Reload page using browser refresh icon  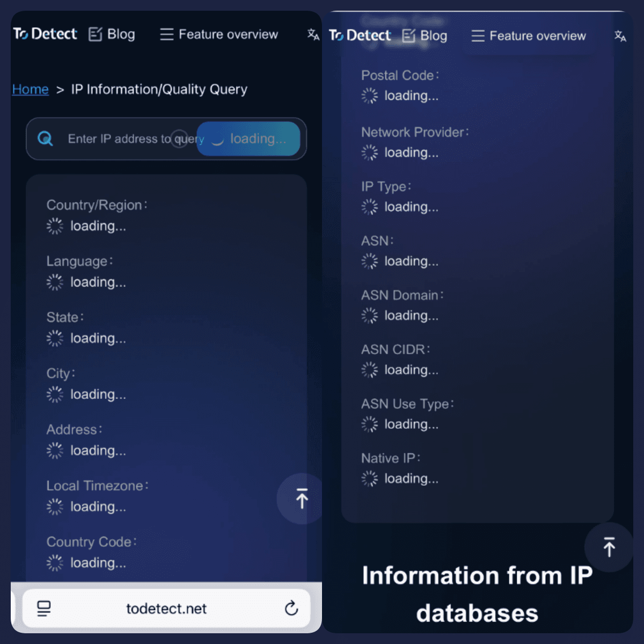click(291, 608)
